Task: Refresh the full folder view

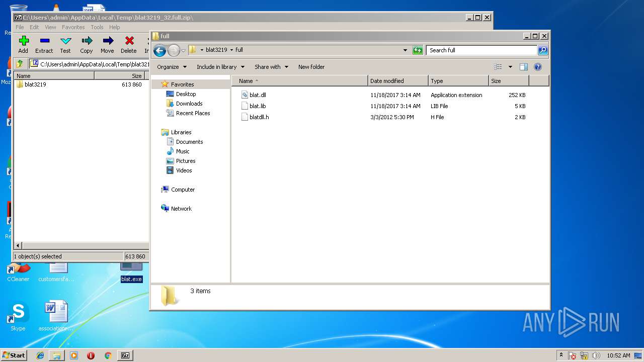Action: tap(418, 50)
